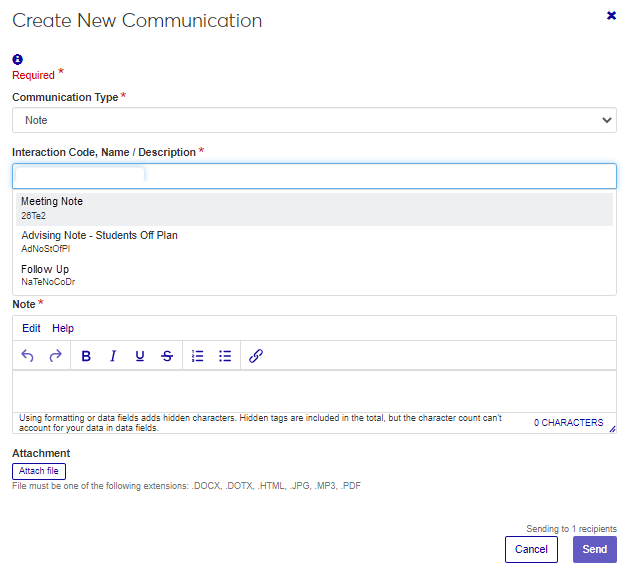Toggle italic formatting in note editor

pyautogui.click(x=113, y=356)
